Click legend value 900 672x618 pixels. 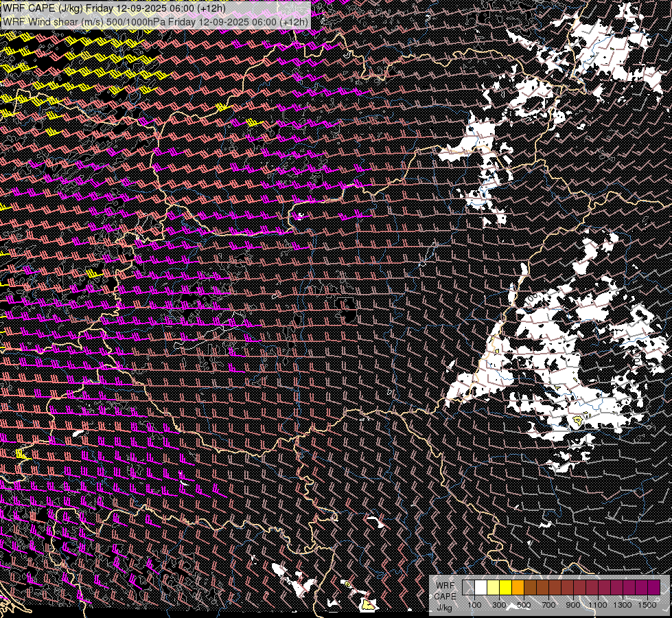(573, 605)
